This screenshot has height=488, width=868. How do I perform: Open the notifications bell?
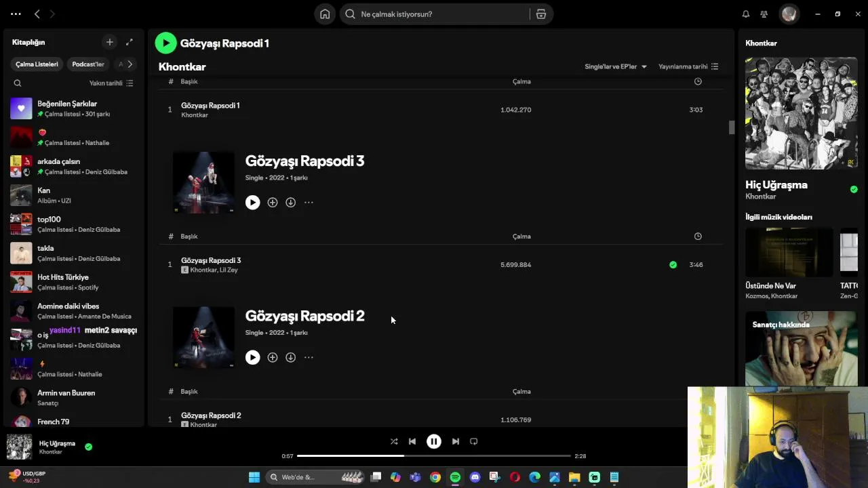pyautogui.click(x=746, y=14)
